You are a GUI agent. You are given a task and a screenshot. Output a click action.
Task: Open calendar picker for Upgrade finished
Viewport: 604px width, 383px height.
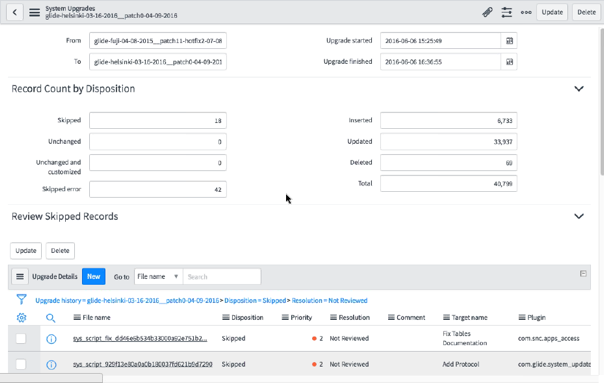[509, 62]
